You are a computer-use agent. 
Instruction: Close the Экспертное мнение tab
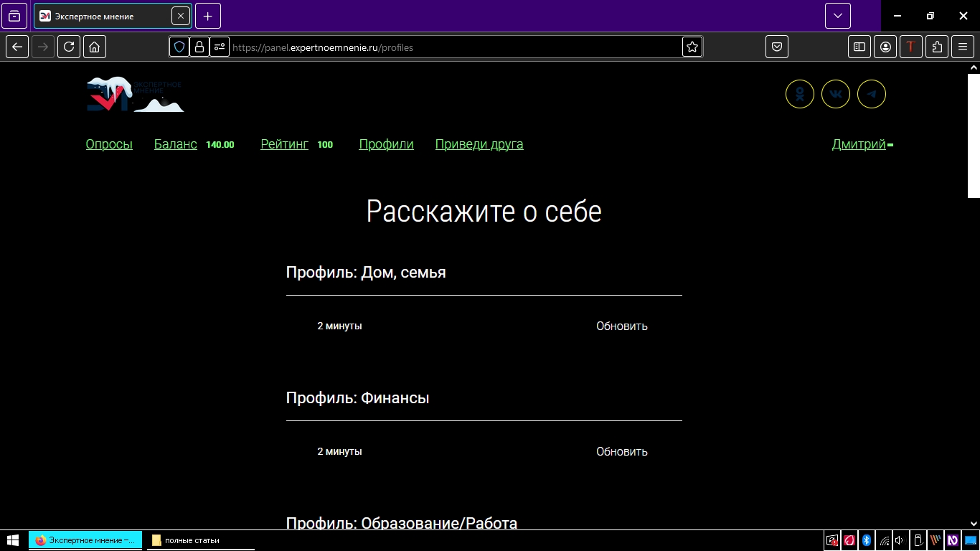point(181,16)
